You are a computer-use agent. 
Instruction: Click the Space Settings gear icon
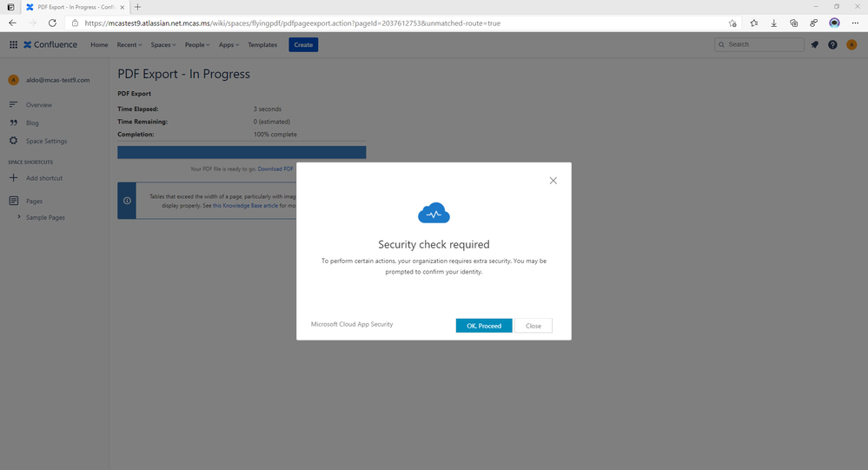coord(13,141)
